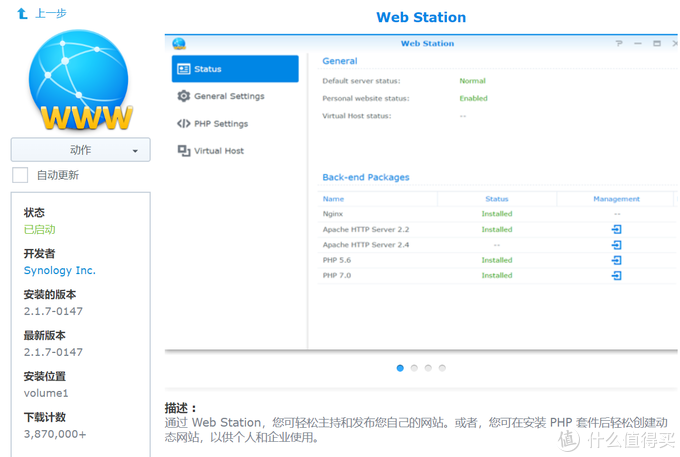Click the Normal default server status value

[x=472, y=81]
